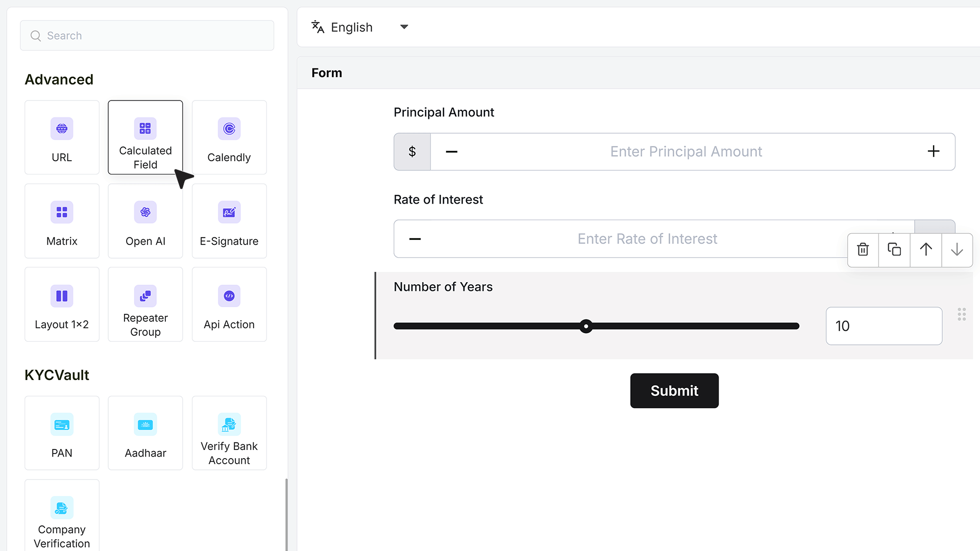Add an E-Signature field
The height and width of the screenshot is (551, 980).
click(x=229, y=221)
